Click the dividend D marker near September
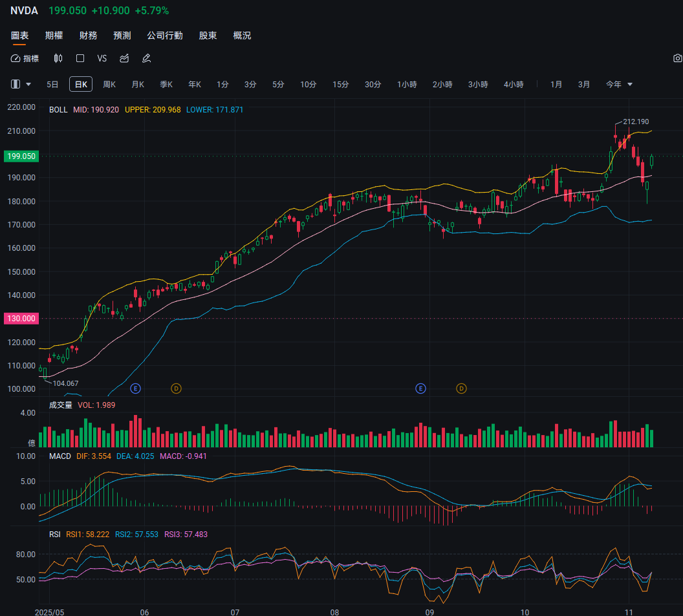683x616 pixels. coord(461,388)
